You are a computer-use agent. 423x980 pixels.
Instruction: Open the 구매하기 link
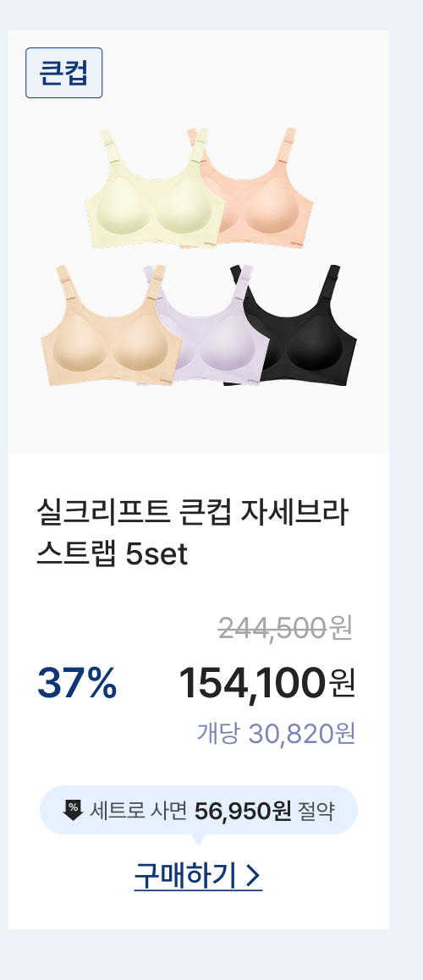[198, 876]
